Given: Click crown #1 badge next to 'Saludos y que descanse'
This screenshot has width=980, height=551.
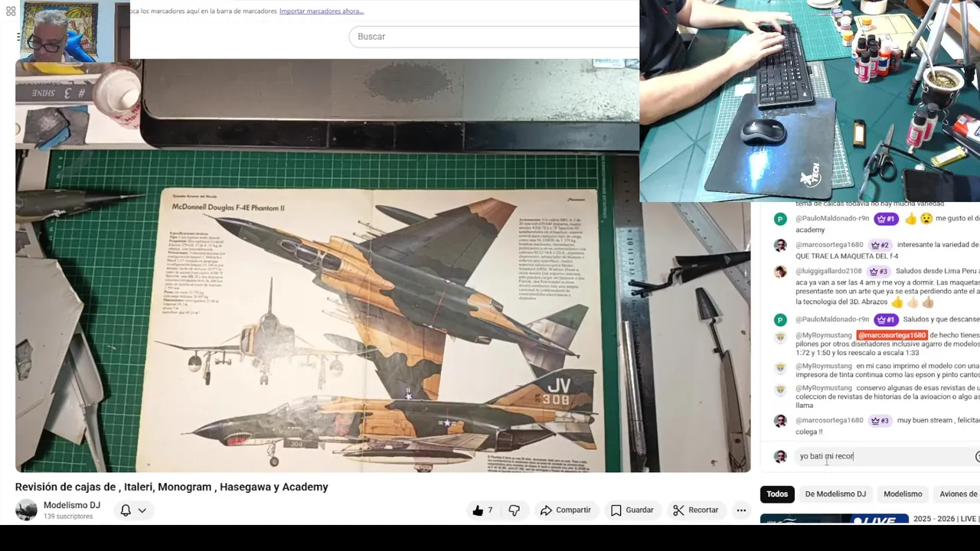Looking at the screenshot, I should pos(886,319).
